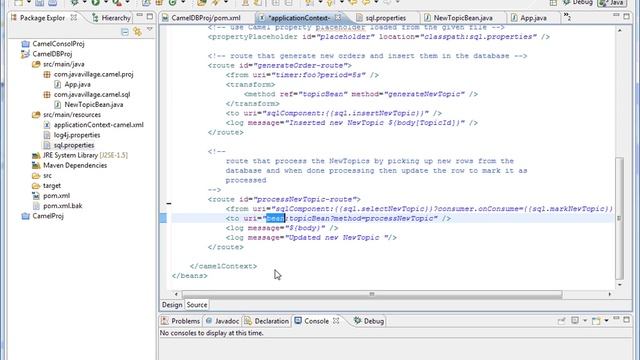The image size is (640, 360).
Task: Click the 'generateOrder-route' route line
Action: click(x=280, y=65)
